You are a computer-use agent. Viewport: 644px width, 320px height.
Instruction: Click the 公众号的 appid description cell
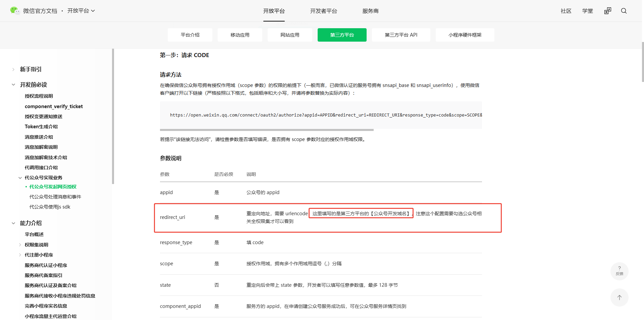click(263, 192)
